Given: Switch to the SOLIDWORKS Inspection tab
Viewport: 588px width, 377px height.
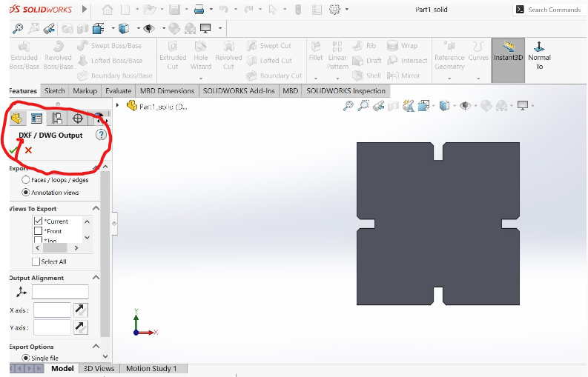Looking at the screenshot, I should pyautogui.click(x=346, y=90).
